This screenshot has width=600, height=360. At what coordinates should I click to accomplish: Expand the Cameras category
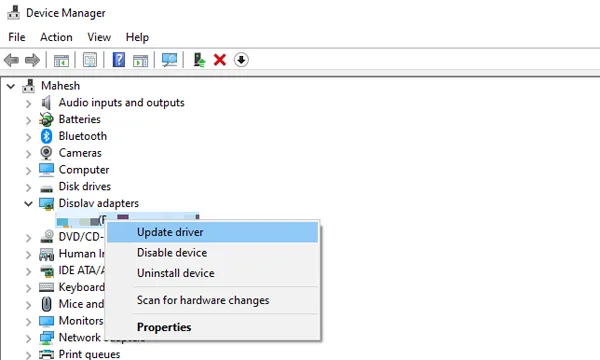tap(28, 154)
